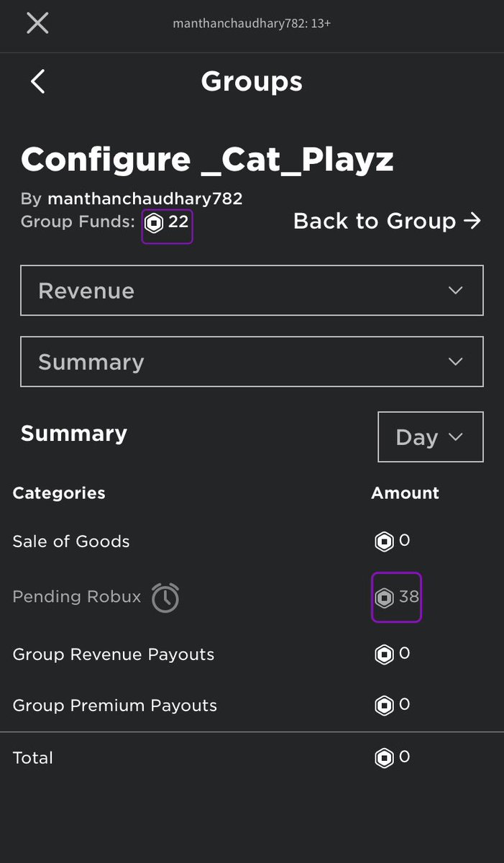
Task: Click the Amount column header
Action: click(x=405, y=493)
